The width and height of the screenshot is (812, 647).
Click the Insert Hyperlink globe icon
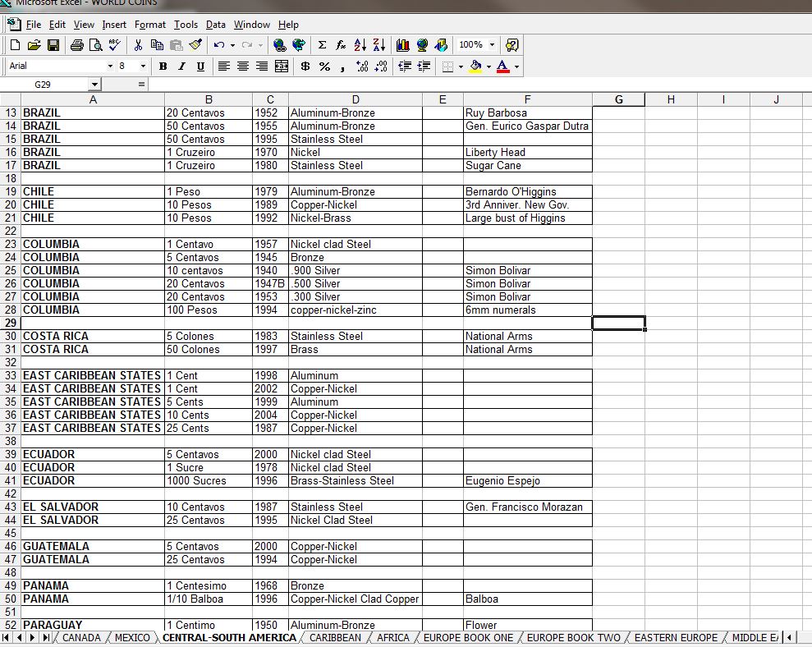[x=279, y=45]
